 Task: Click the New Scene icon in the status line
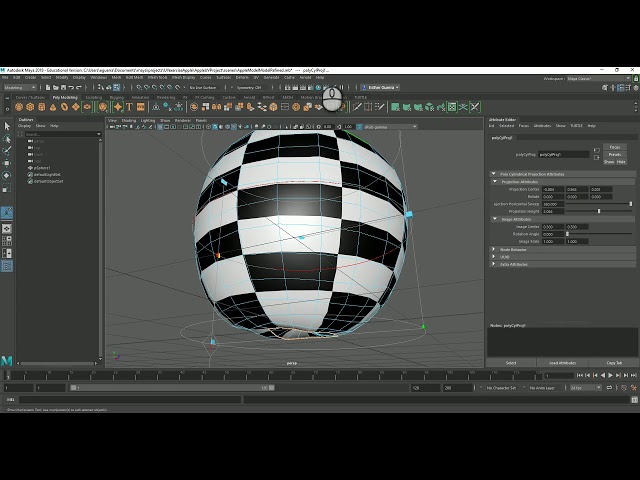coord(48,87)
